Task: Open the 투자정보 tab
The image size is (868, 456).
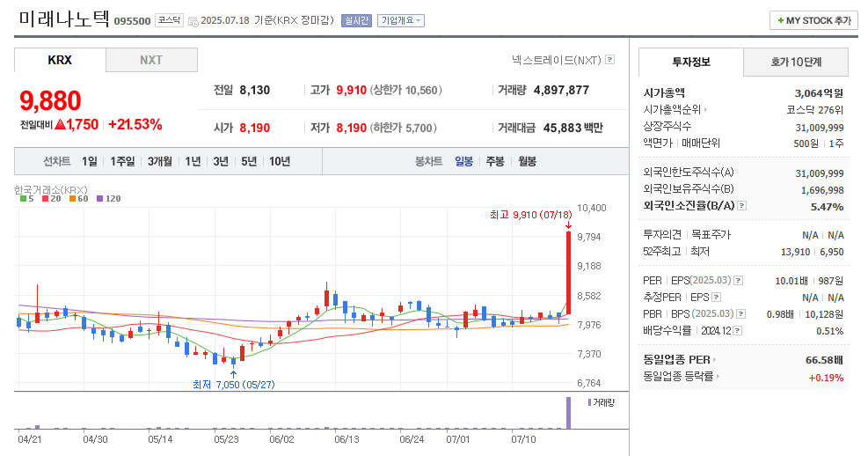Action: pos(691,62)
